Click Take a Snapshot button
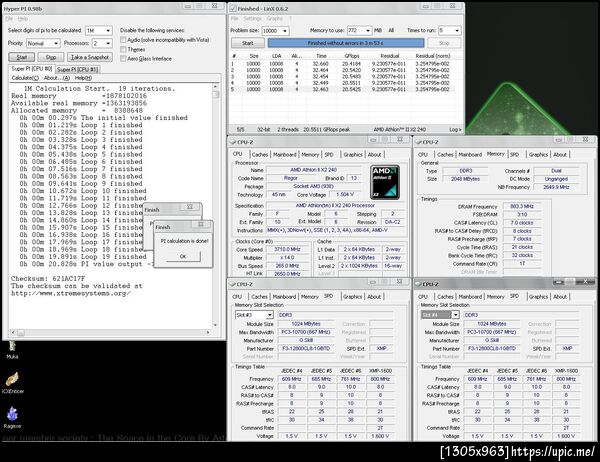Viewport: 600px width, 462px height. point(90,57)
